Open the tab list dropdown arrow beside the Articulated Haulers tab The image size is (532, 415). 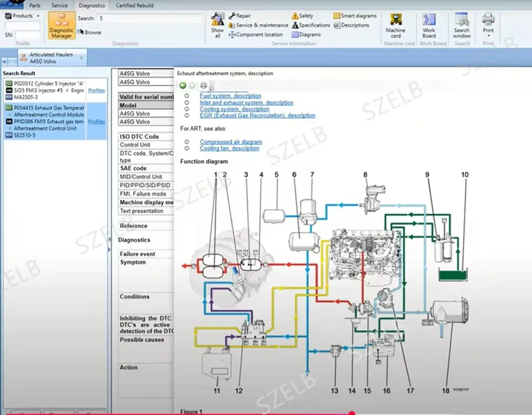[x=4, y=62]
